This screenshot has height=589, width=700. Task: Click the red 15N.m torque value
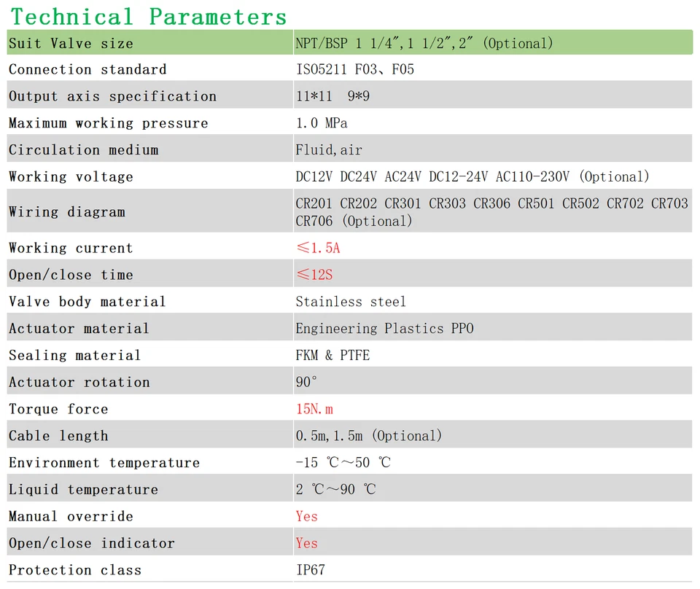314,409
